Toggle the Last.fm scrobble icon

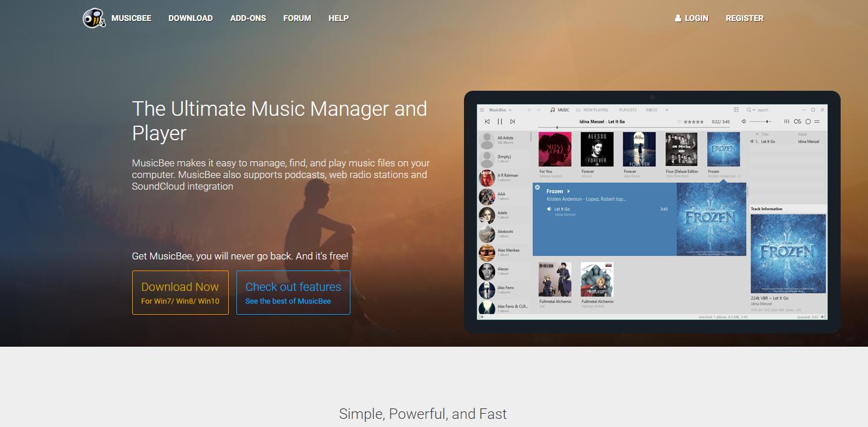click(798, 122)
